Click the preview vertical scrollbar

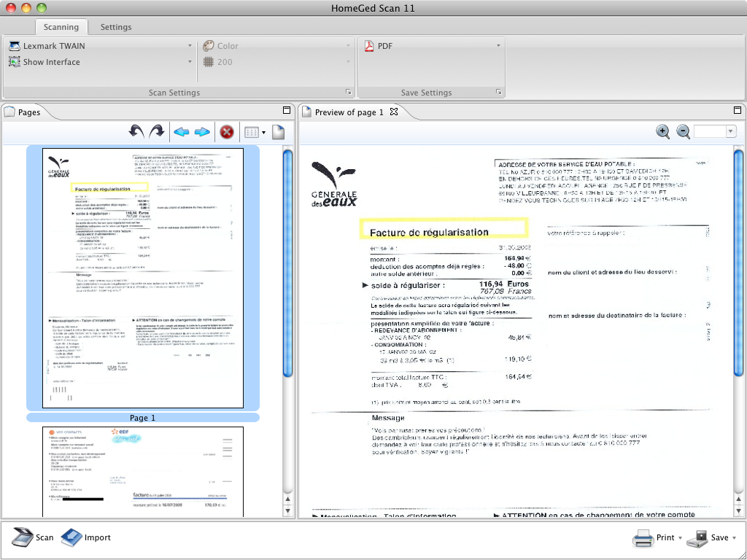tap(738, 262)
